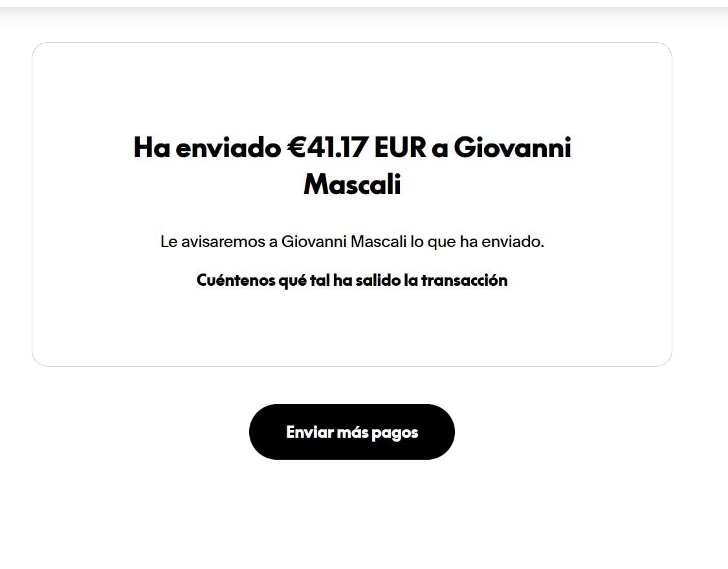Image resolution: width=728 pixels, height=569 pixels.
Task: Click the word transacción in the feedback link
Action: click(464, 281)
